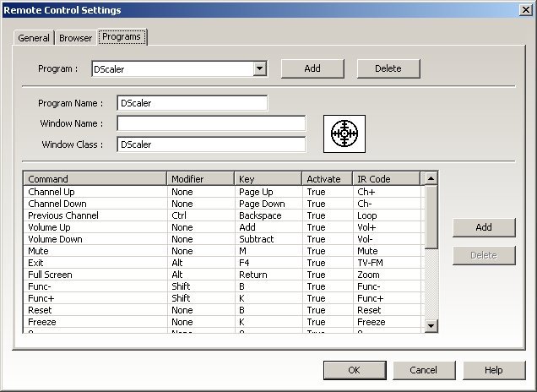This screenshot has height=392, width=537.
Task: Focus the Program Name input field
Action: tap(193, 103)
